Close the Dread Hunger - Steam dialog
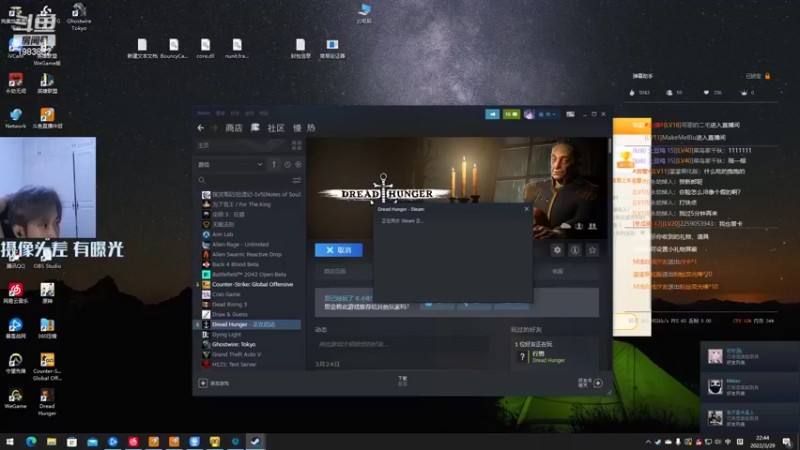 click(x=527, y=209)
